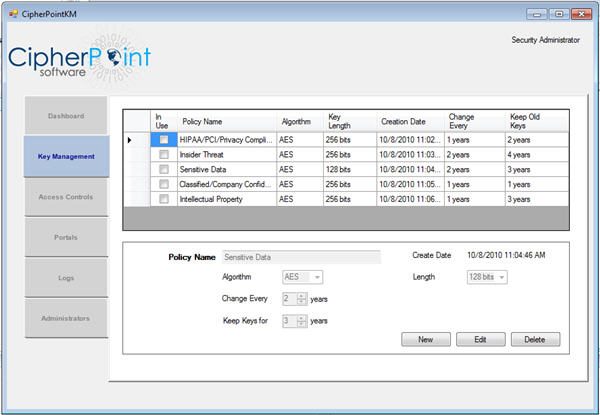
Task: Toggle In Use checkbox for HIPAA/PCI/Privacy policy
Action: (164, 140)
